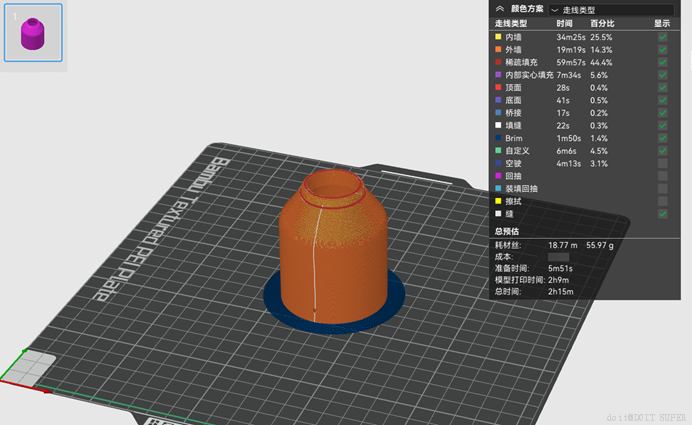This screenshot has height=425, width=692.
Task: Enable the 空驶 travel display checkbox
Action: (662, 163)
